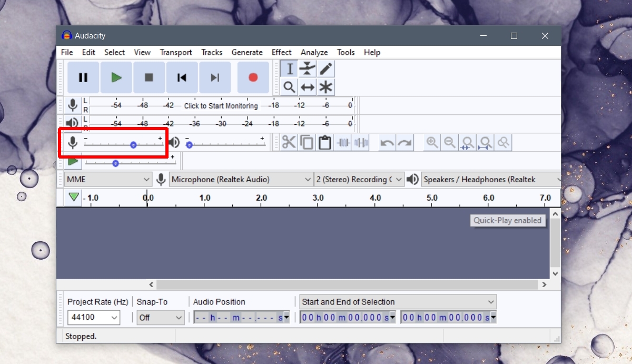The height and width of the screenshot is (364, 632).
Task: Click the Zoom In magnifier icon
Action: 431,142
